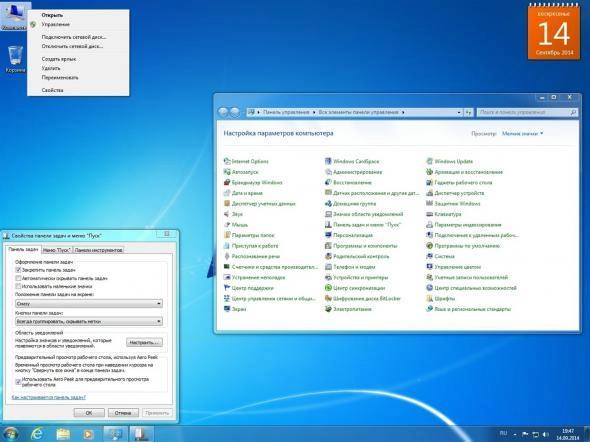Switch to the 'Меню "Пуск"' tab
590x442 pixels.
pyautogui.click(x=56, y=250)
